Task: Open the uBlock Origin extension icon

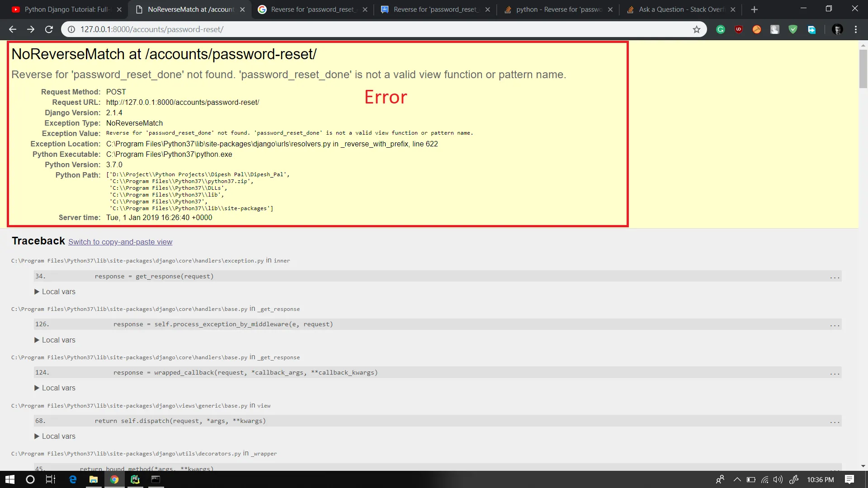Action: click(739, 29)
